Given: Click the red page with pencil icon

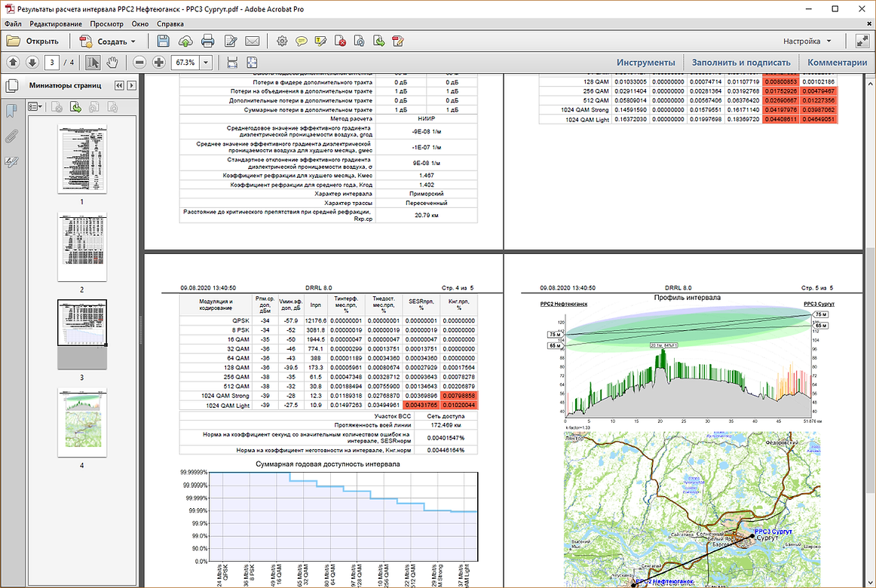Looking at the screenshot, I should pyautogui.click(x=398, y=41).
